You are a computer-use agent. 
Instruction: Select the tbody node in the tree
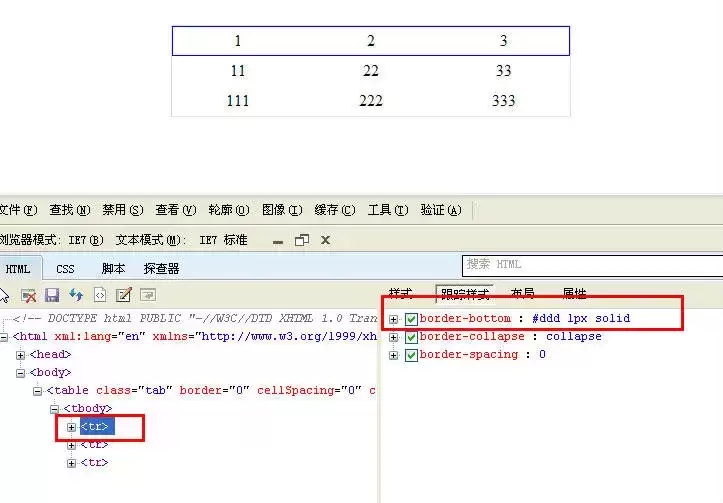click(88, 409)
